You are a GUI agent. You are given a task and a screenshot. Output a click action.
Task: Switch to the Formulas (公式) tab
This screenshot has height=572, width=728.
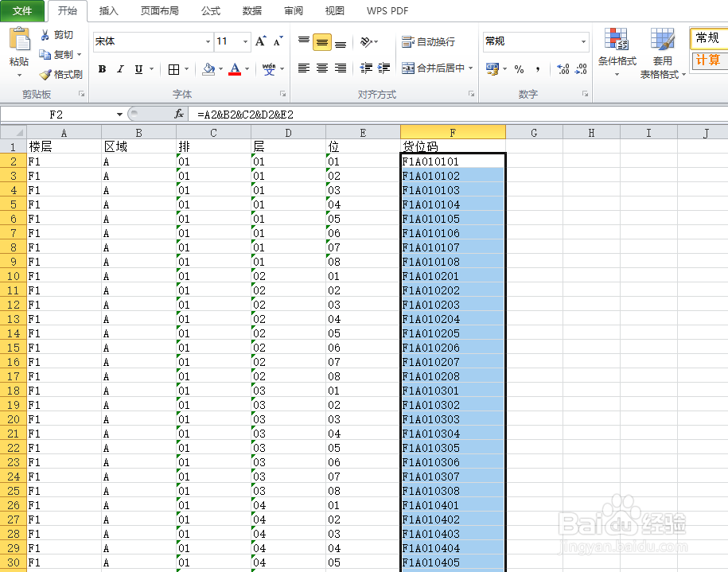(x=211, y=11)
